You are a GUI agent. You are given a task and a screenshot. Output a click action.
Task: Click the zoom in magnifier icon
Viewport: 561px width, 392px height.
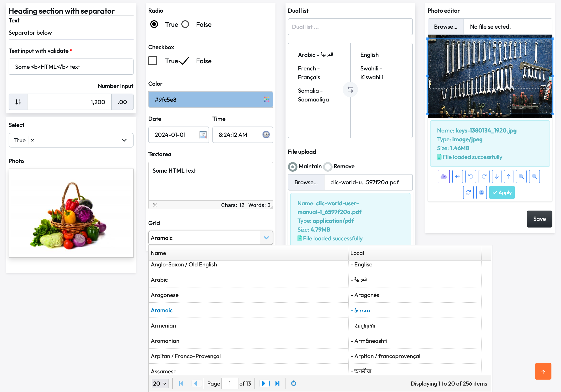(x=521, y=176)
